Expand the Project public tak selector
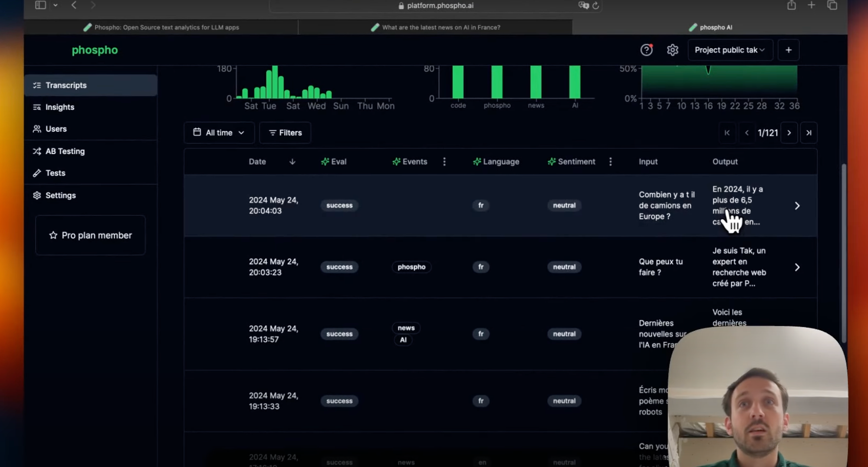This screenshot has width=868, height=467. click(730, 50)
